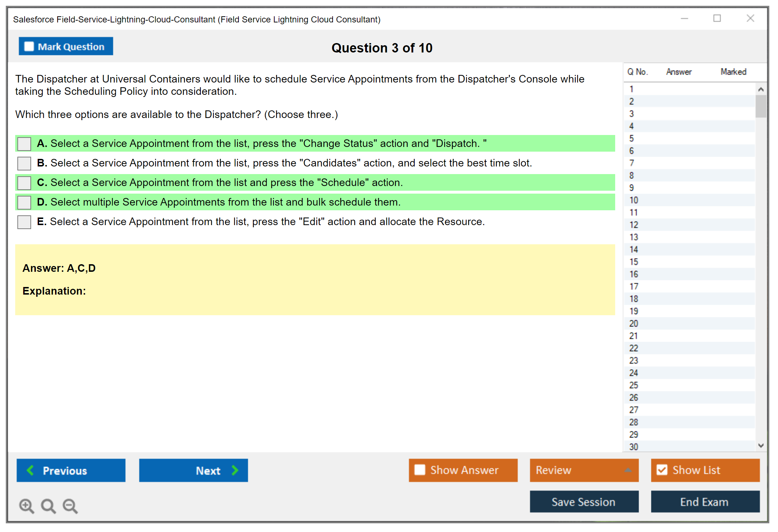Viewport: 778px width, 532px height.
Task: Disable the Show List checkbox
Action: [662, 470]
